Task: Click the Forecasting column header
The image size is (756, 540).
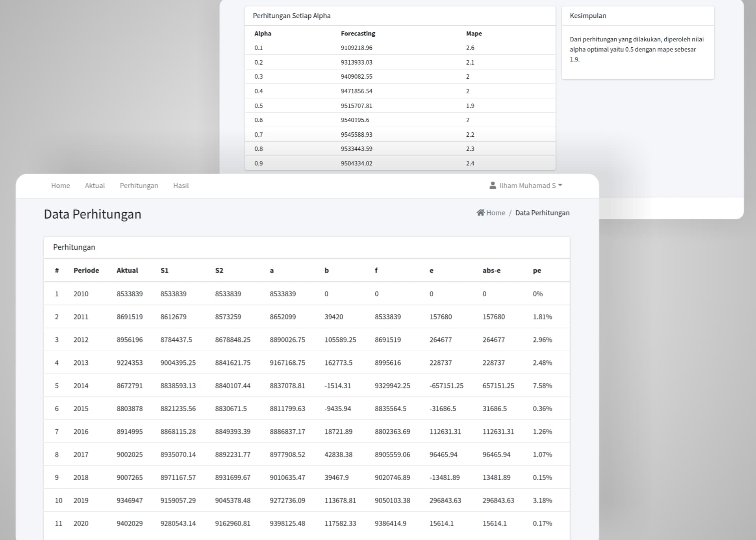Action: [x=358, y=33]
